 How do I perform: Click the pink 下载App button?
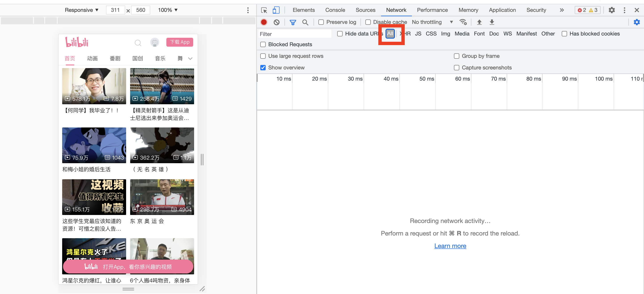pos(180,42)
